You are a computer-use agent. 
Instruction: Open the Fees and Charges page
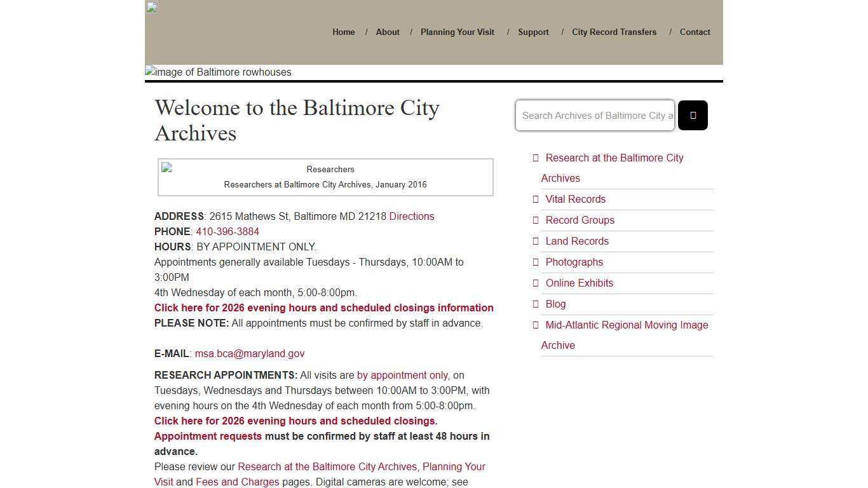tap(237, 482)
